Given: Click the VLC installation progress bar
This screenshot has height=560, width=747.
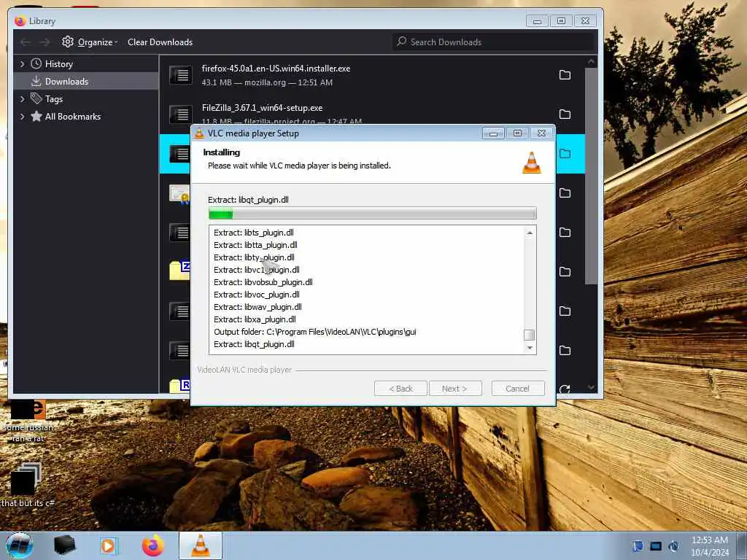Looking at the screenshot, I should pos(373,214).
